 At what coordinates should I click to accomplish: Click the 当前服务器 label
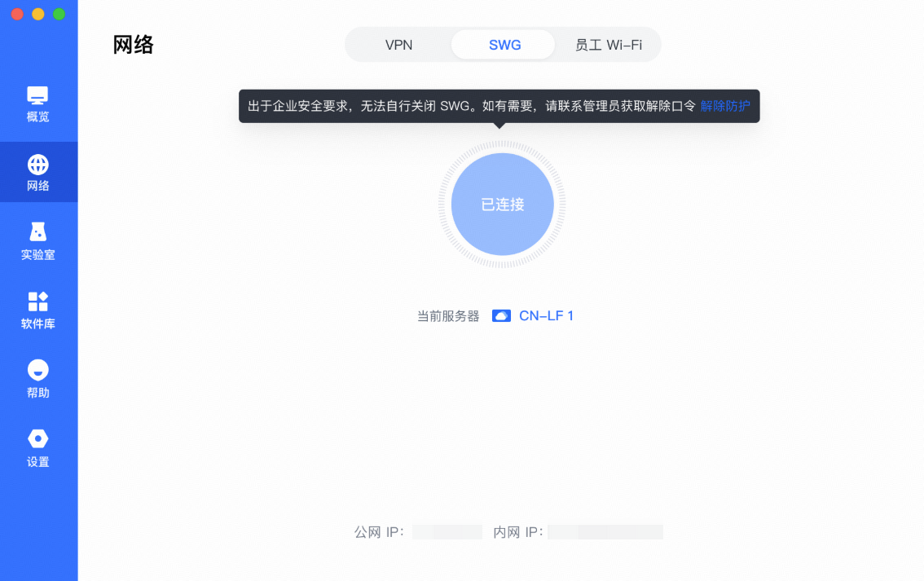(448, 316)
